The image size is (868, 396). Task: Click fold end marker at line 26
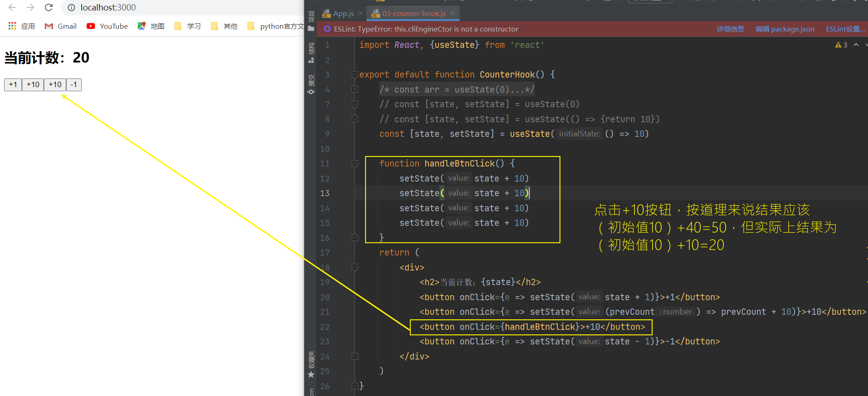(x=355, y=386)
